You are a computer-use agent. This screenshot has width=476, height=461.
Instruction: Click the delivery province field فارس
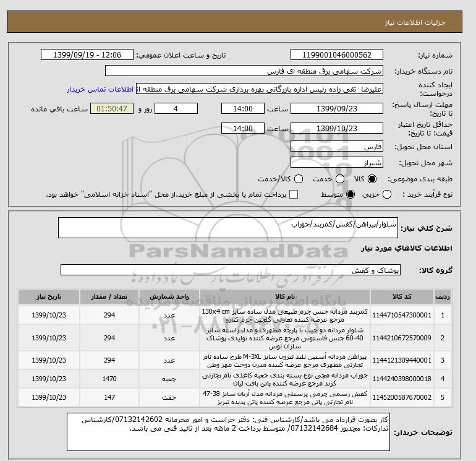[337, 147]
